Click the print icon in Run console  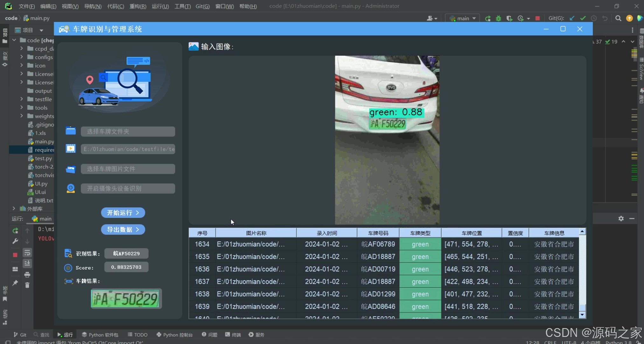coord(27,274)
